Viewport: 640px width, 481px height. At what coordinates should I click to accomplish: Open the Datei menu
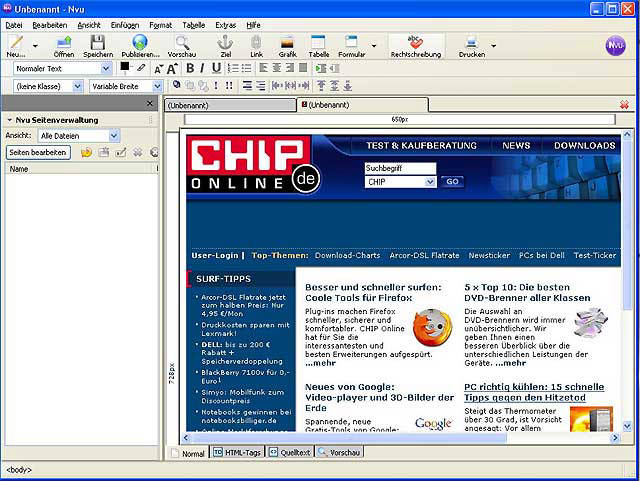(14, 25)
